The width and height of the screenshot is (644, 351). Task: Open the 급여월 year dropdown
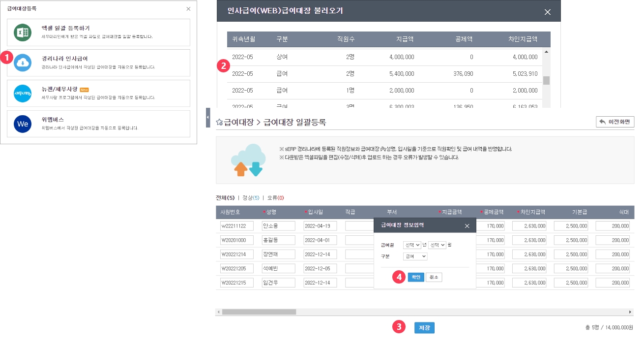click(411, 245)
